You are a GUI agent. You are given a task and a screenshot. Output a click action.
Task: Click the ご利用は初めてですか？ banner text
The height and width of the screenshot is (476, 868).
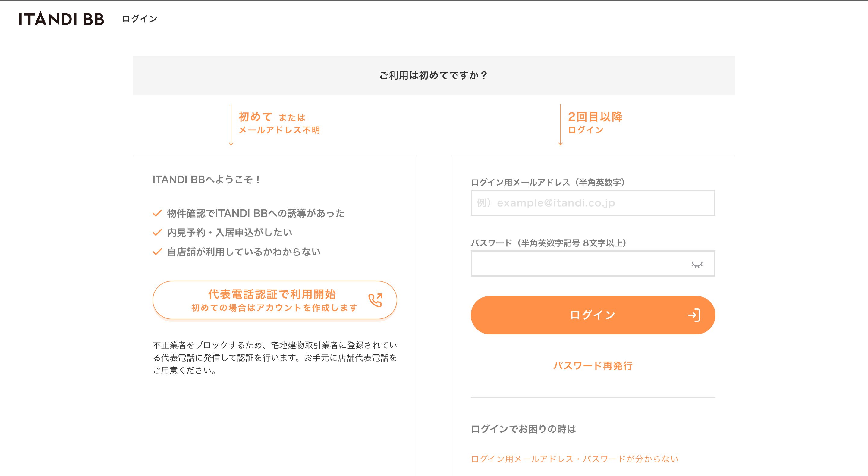(x=434, y=75)
